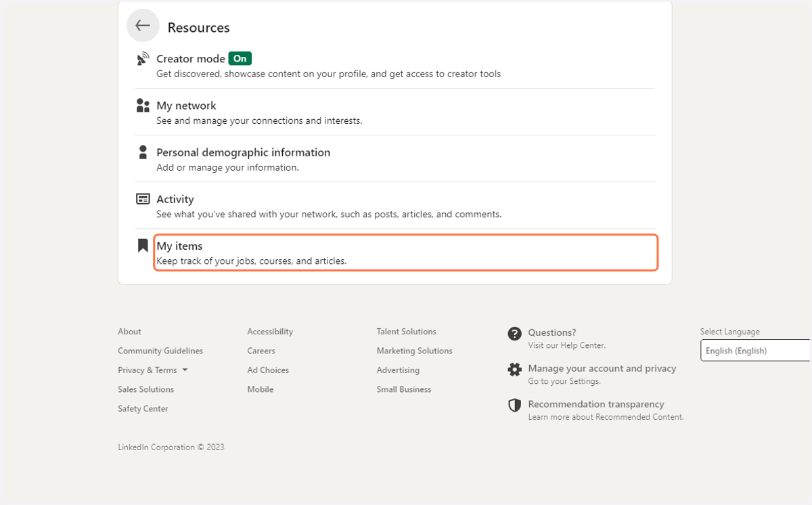
Task: Open the Accessibility link
Action: 270,332
